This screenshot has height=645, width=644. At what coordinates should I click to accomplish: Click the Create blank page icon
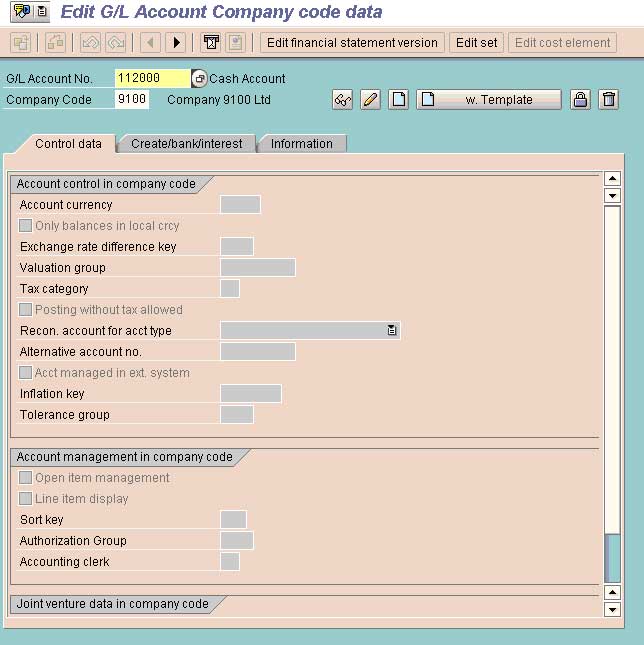[x=398, y=100]
